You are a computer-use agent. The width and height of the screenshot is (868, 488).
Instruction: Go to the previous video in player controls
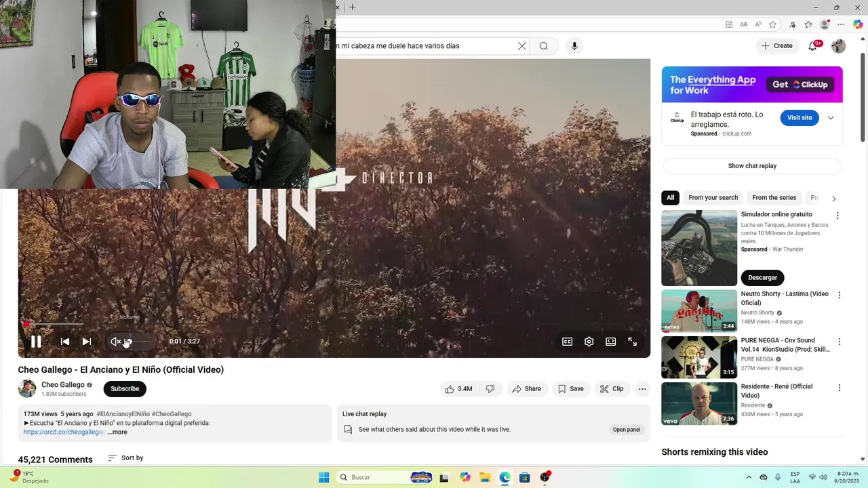point(65,342)
